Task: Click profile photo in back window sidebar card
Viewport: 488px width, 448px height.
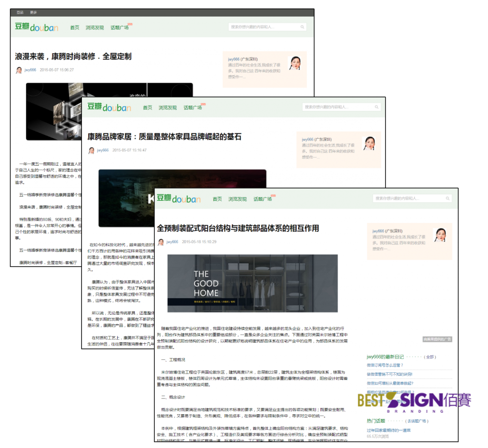Action: pyautogui.click(x=295, y=63)
